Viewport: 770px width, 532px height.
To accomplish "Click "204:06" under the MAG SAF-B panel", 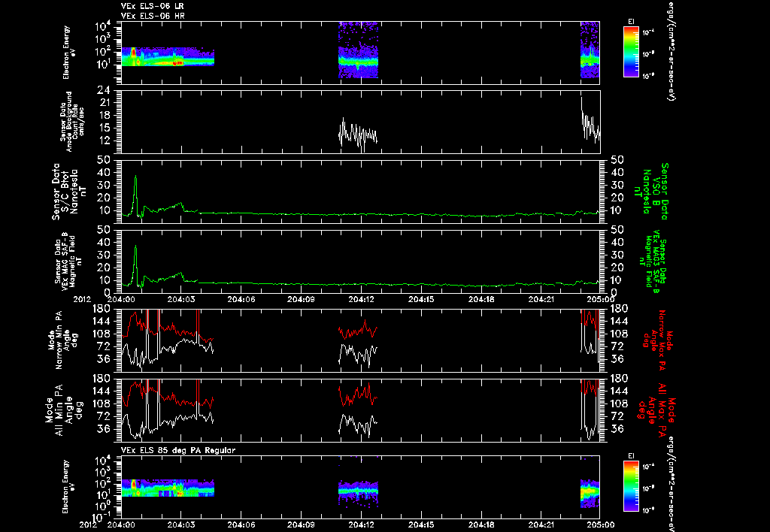I will (x=241, y=299).
